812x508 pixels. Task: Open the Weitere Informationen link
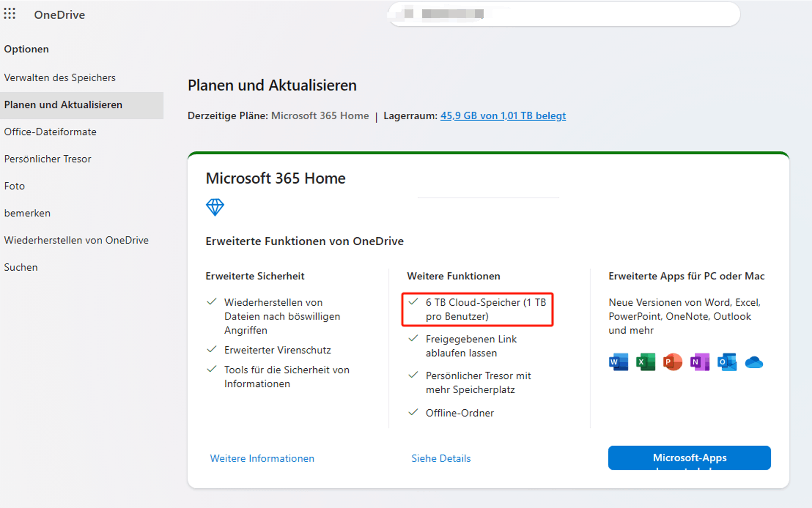(x=262, y=458)
